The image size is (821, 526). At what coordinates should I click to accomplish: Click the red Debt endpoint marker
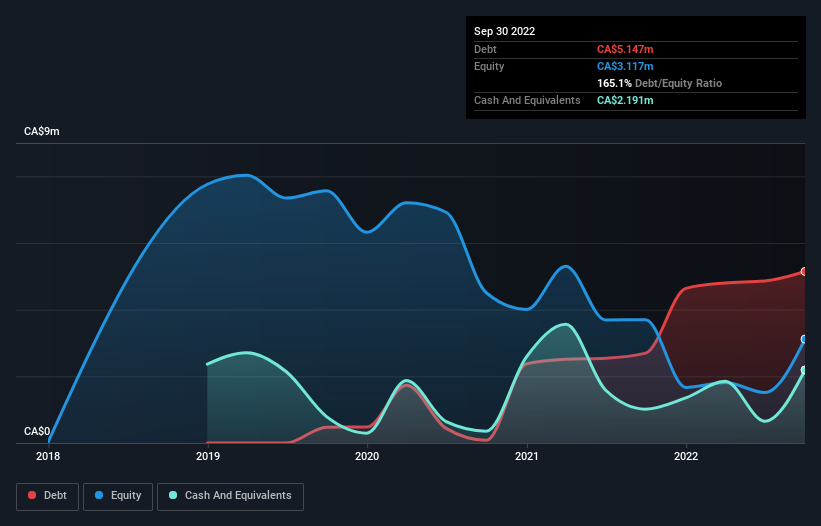click(x=804, y=272)
